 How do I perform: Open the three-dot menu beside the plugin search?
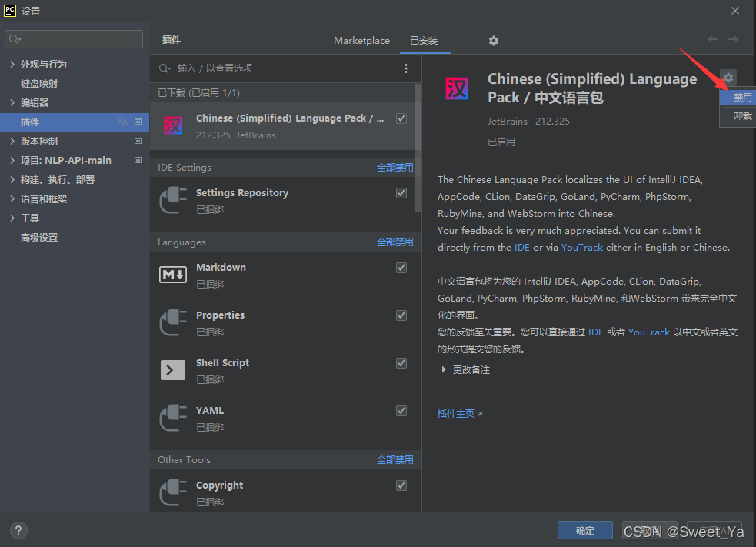click(x=406, y=68)
